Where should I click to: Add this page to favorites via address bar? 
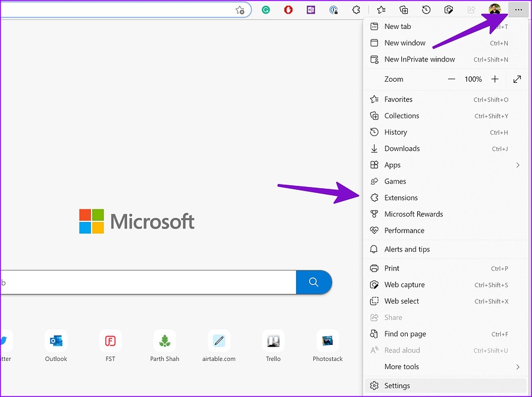[240, 9]
